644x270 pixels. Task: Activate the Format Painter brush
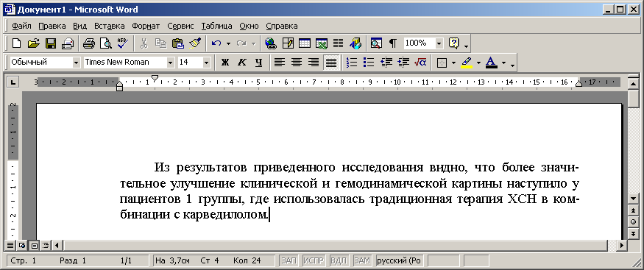pos(195,43)
